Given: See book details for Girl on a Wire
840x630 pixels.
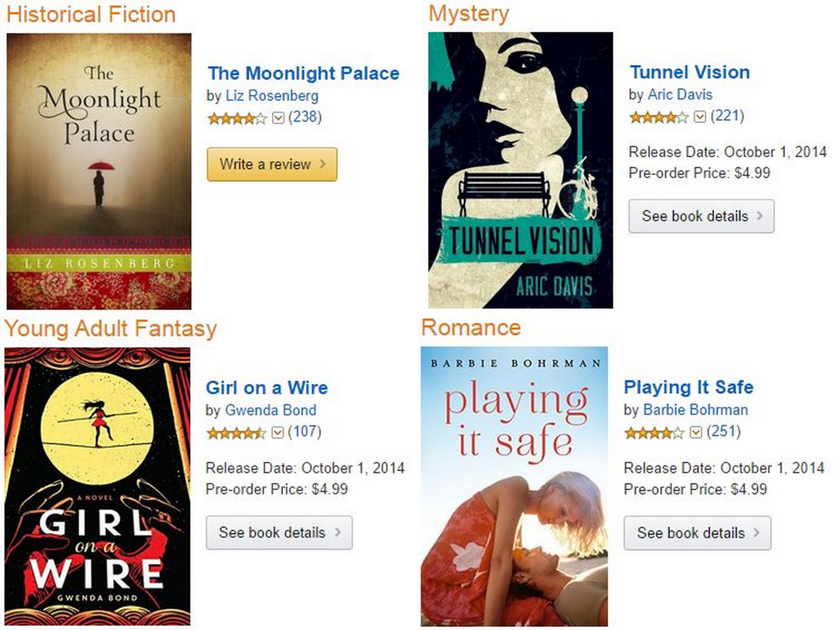Looking at the screenshot, I should pyautogui.click(x=279, y=533).
